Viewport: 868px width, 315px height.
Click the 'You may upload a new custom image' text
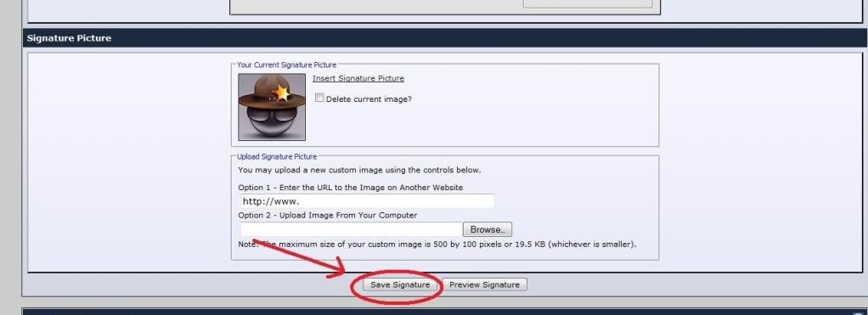click(359, 170)
